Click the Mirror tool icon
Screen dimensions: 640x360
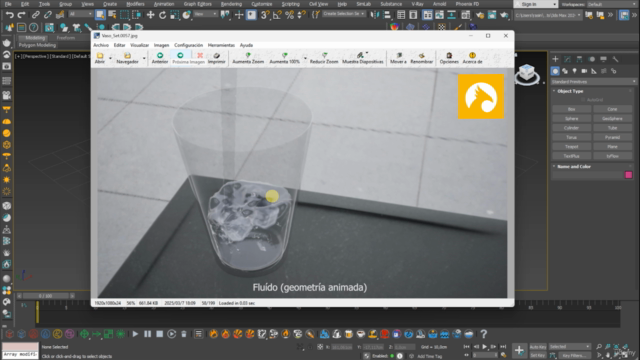click(x=374, y=15)
